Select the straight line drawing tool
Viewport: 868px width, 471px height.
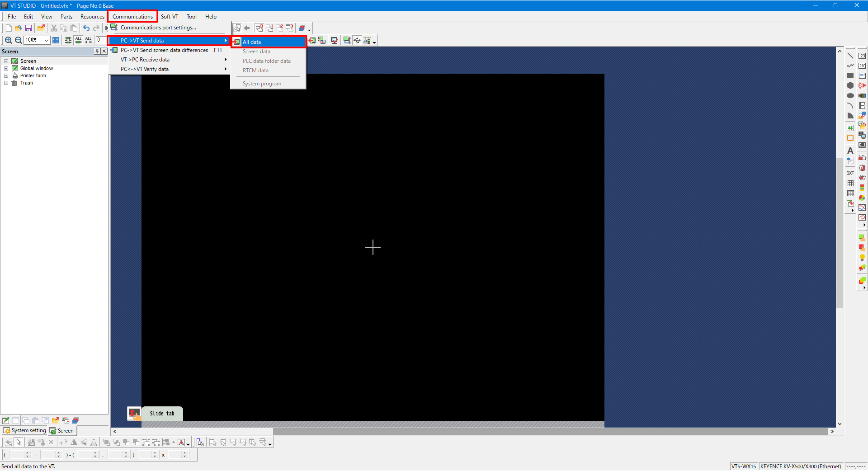pos(850,56)
